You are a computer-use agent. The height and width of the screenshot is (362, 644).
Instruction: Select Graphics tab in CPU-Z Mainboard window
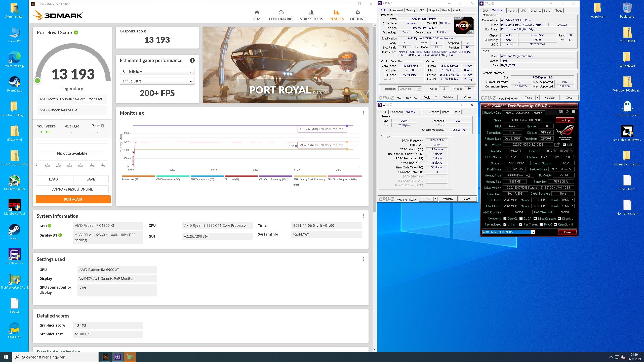(536, 11)
